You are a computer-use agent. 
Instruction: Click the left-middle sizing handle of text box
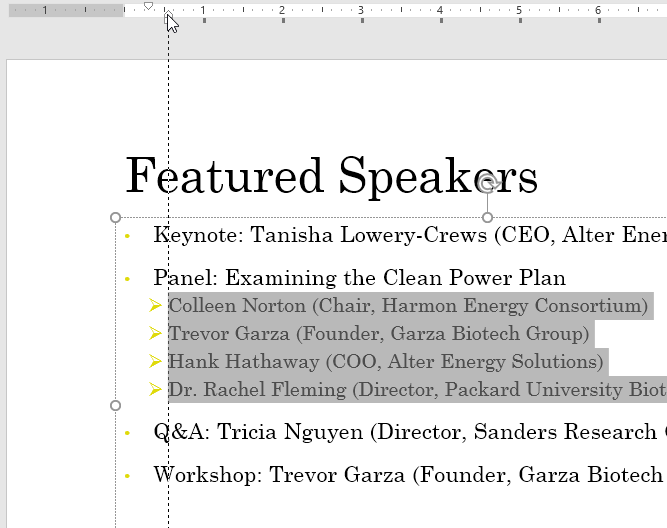coord(115,405)
